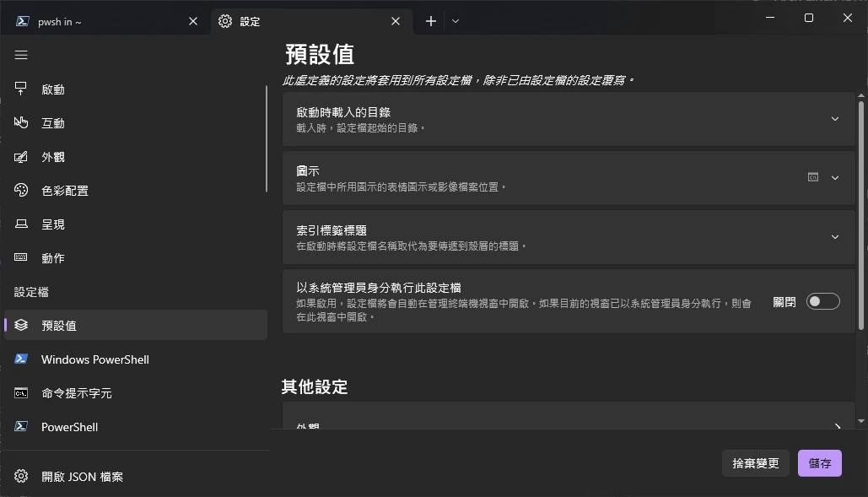The width and height of the screenshot is (868, 497).
Task: Select the 命令提示字元 profile
Action: (x=76, y=393)
